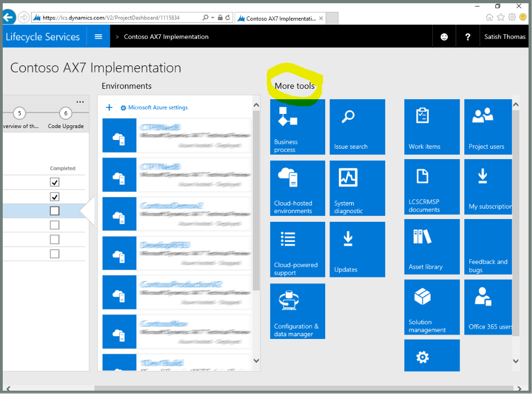Screen dimensions: 532x394
Task: Click the horizontal scrollbar right arrow
Action: 519,388
